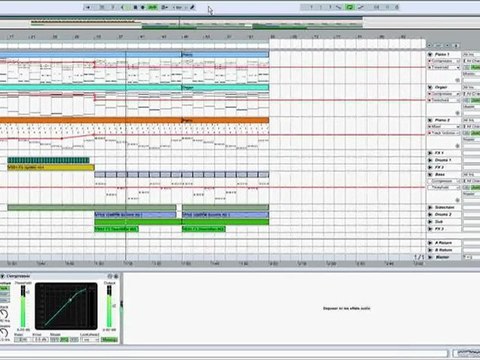
Task: Click the Record button in transport
Action: (x=143, y=7)
